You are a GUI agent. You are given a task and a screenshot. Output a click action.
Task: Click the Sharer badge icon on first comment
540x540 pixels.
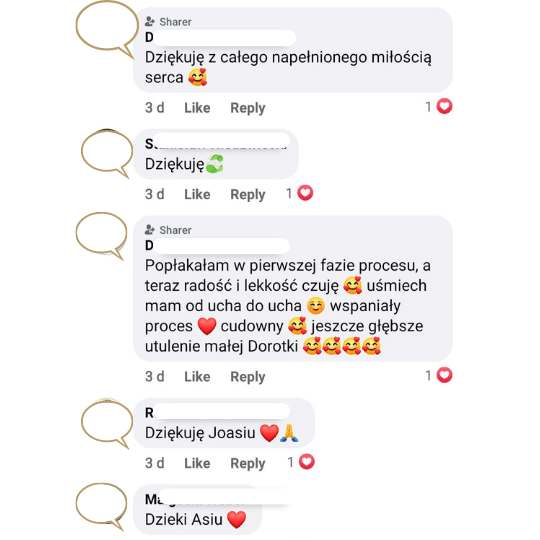149,21
